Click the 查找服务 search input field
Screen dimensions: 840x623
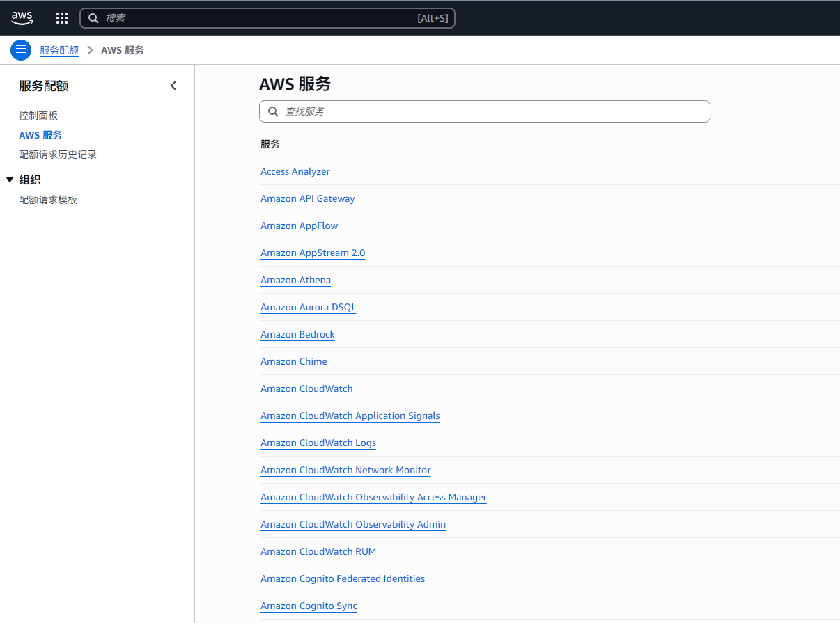click(488, 111)
